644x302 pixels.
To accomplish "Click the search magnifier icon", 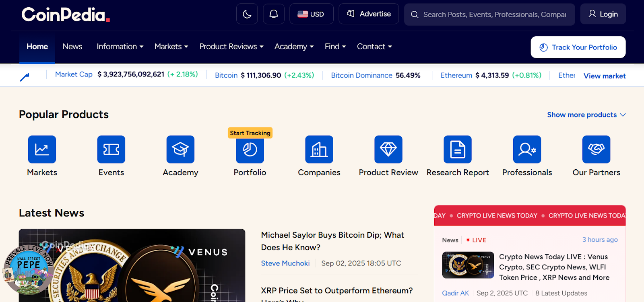I will [x=415, y=14].
